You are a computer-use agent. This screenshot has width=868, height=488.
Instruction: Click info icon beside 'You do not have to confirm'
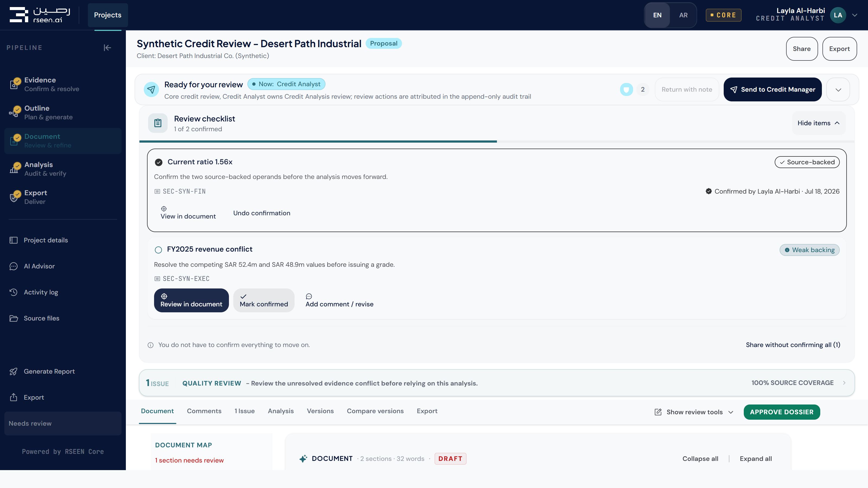click(151, 345)
